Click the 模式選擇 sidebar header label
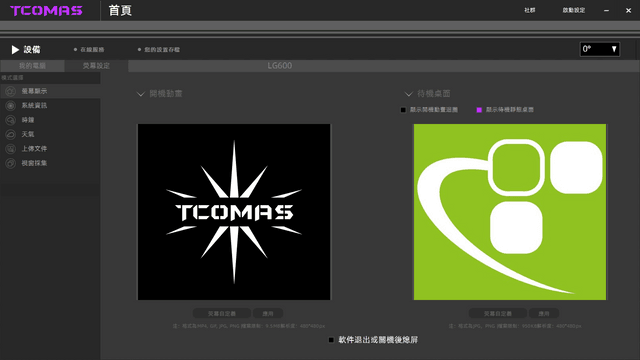 point(12,78)
